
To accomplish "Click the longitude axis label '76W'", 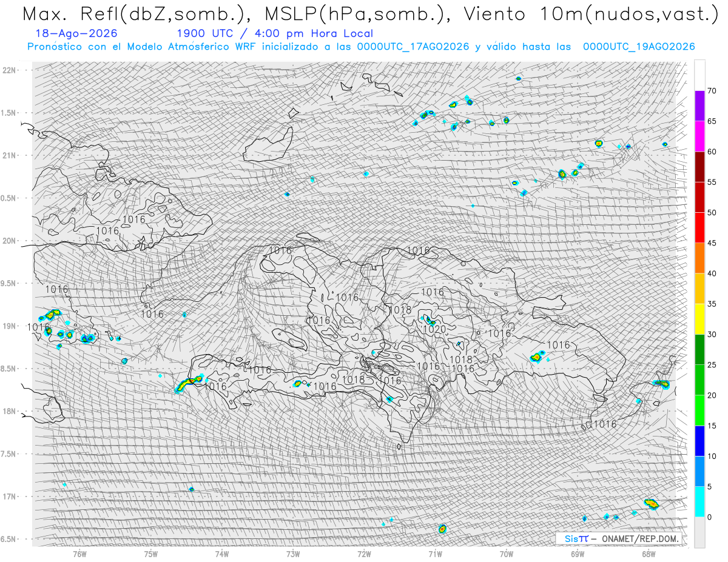I will click(x=79, y=553).
